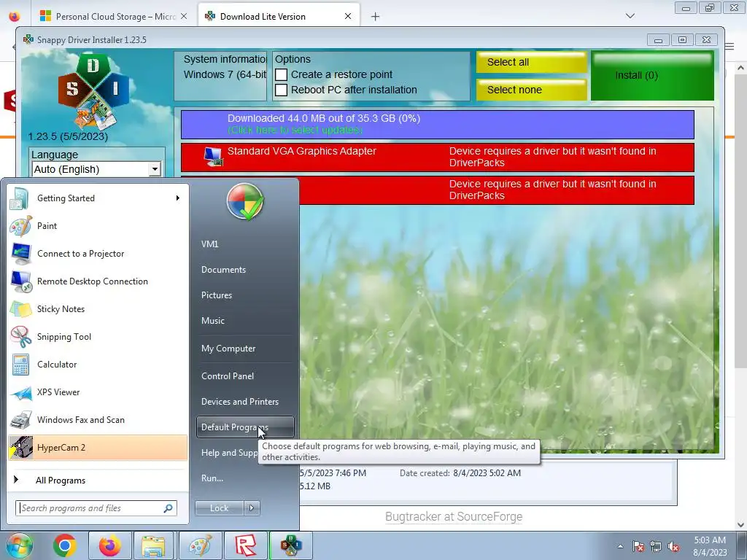
Task: Open VM1 user folder
Action: click(245, 244)
